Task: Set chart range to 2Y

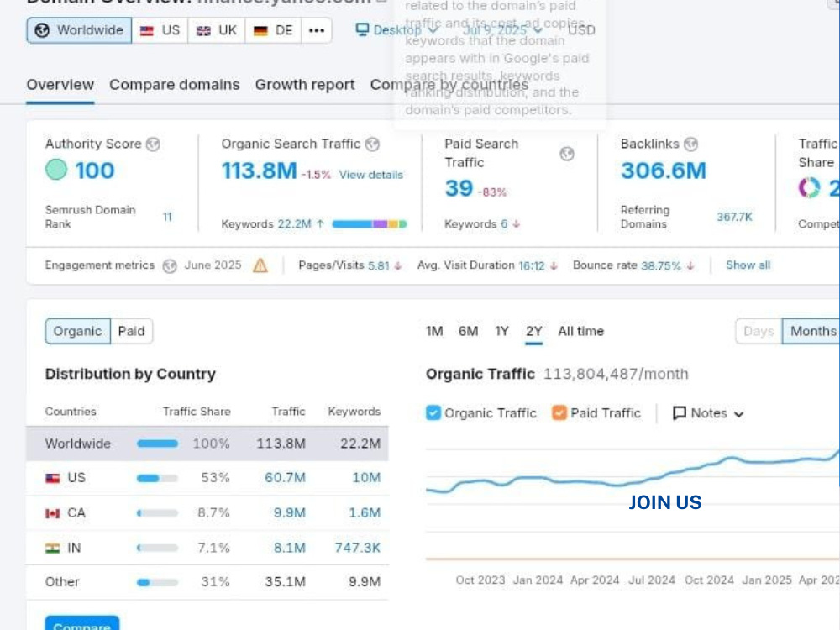Action: point(533,332)
